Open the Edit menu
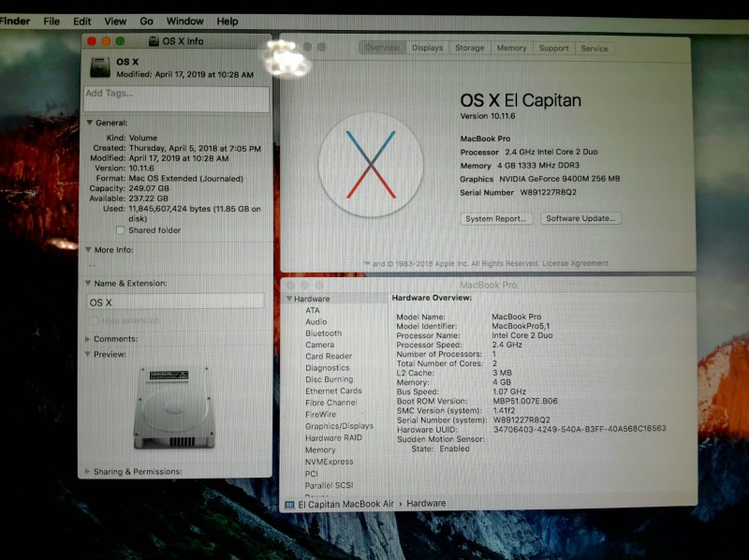 point(81,22)
